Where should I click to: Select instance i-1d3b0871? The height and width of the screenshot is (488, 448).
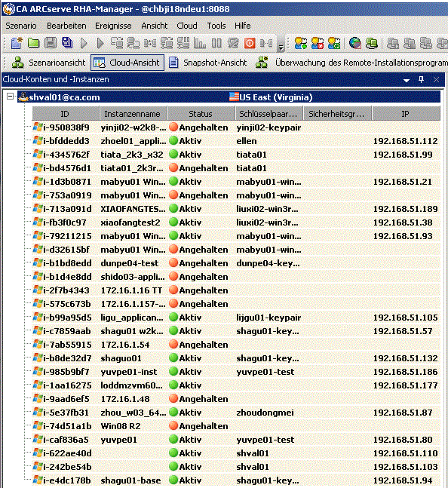click(x=67, y=182)
